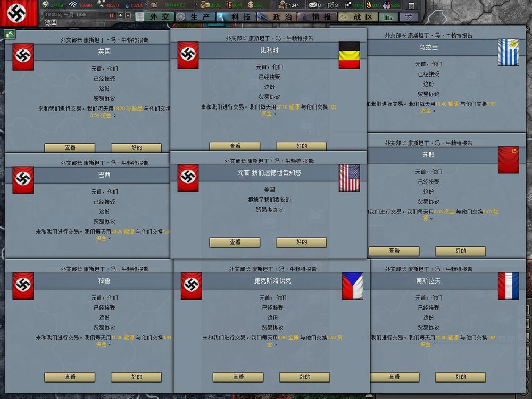Viewport: 532px width, 399px height.
Task: Click 好的 in the 英国 report
Action: [136, 147]
